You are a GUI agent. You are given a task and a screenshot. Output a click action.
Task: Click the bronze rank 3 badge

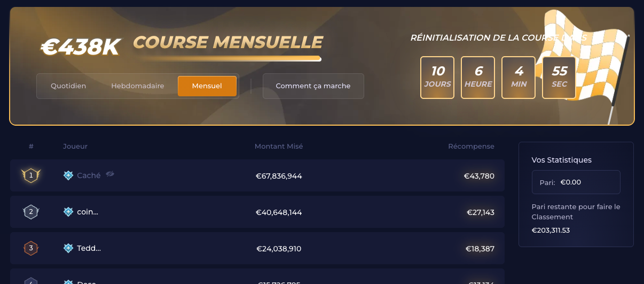tap(31, 248)
